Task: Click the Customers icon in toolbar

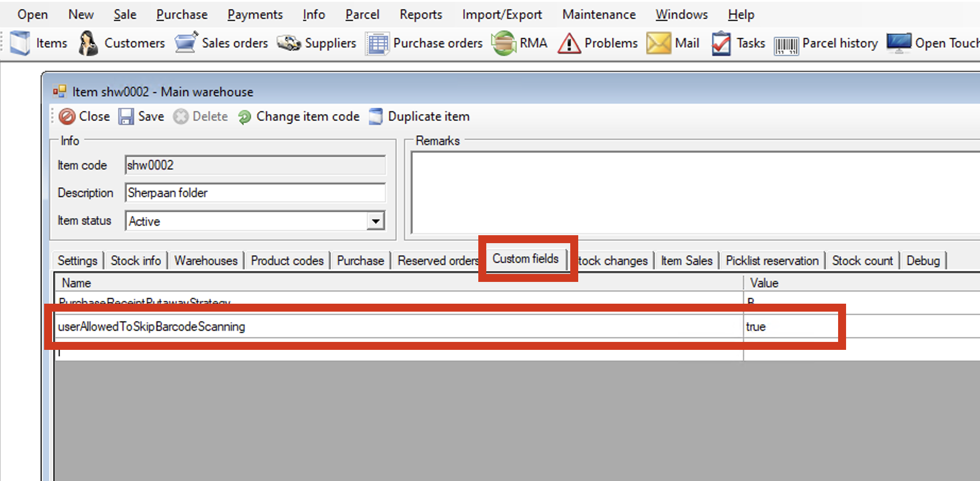Action: click(x=88, y=43)
